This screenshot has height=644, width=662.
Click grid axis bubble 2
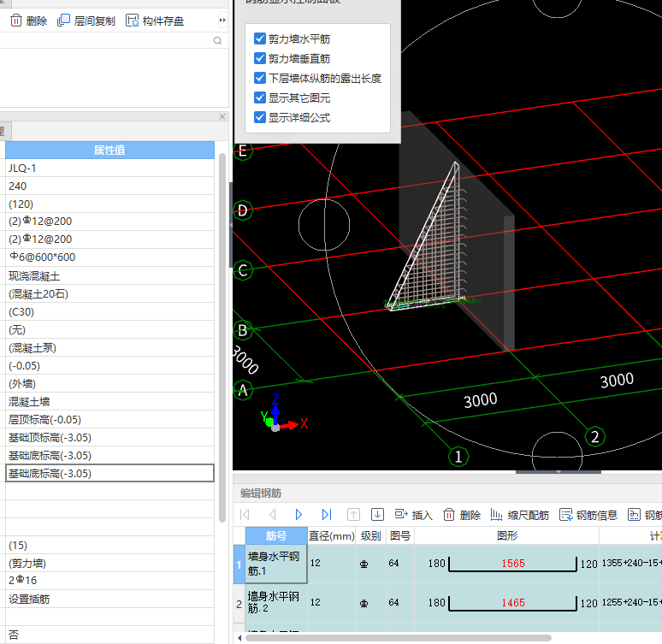[595, 437]
